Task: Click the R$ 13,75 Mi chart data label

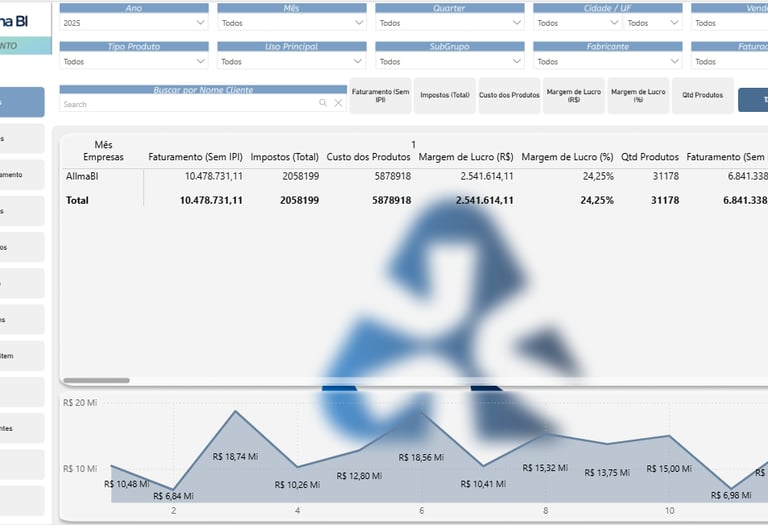Action: point(607,473)
